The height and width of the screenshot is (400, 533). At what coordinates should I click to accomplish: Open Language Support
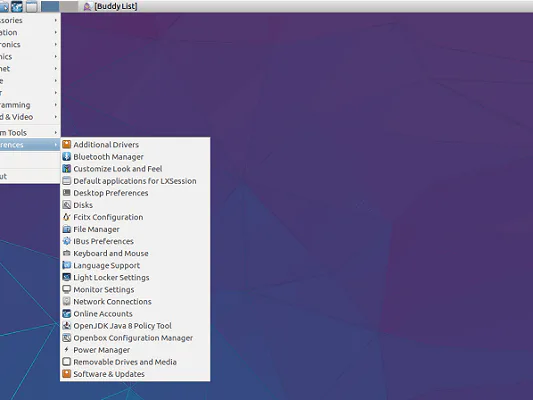[135, 265]
